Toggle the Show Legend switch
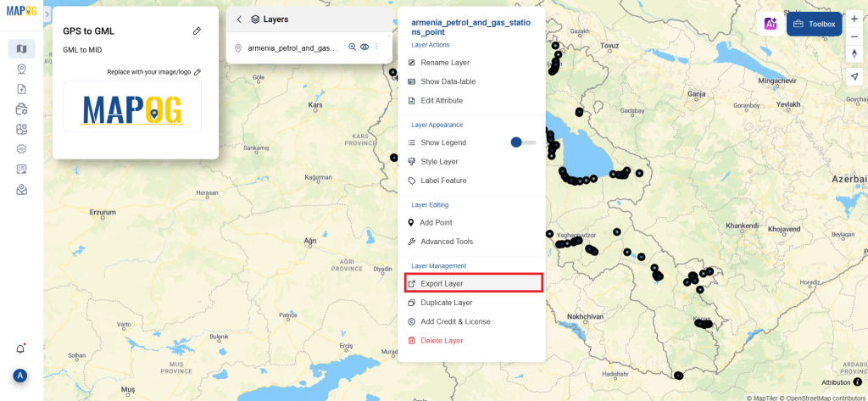This screenshot has height=401, width=868. [x=523, y=142]
